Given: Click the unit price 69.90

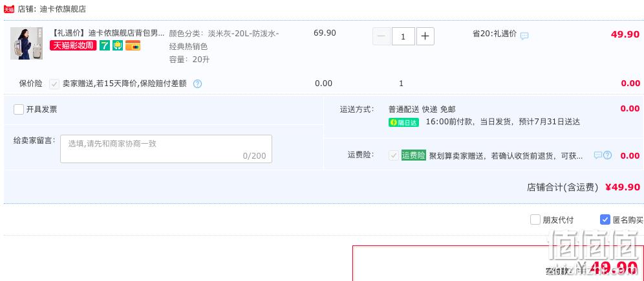Looking at the screenshot, I should [x=325, y=33].
